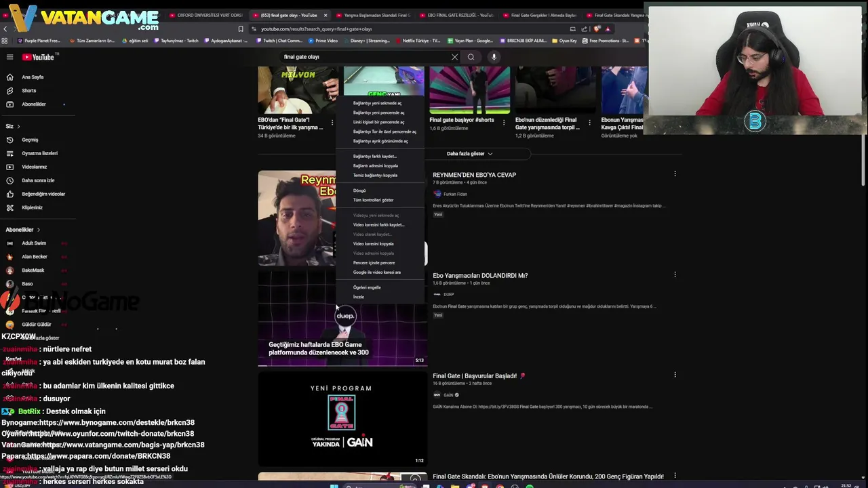Open options for Ebo Yarışmacıları DOLANDIRDI video
This screenshot has width=868, height=488.
[x=675, y=274]
